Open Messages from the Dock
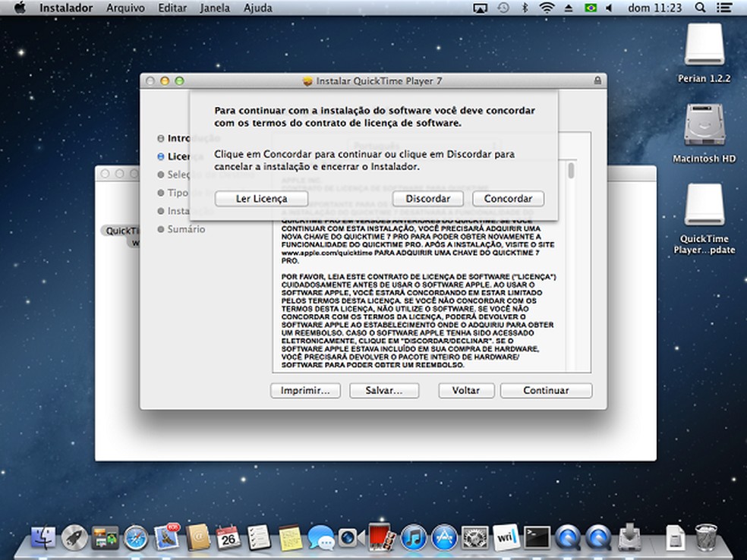747x560 pixels. click(320, 541)
